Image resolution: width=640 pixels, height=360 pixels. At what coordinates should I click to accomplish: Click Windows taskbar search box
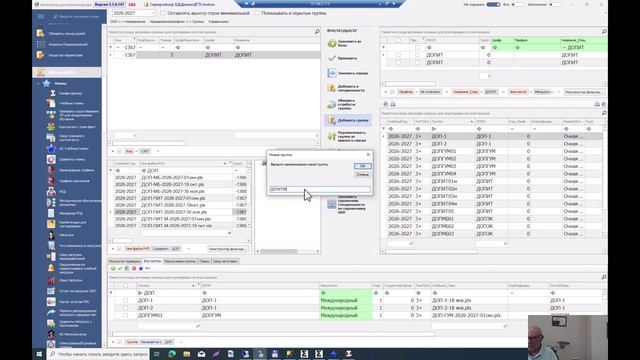(98, 354)
